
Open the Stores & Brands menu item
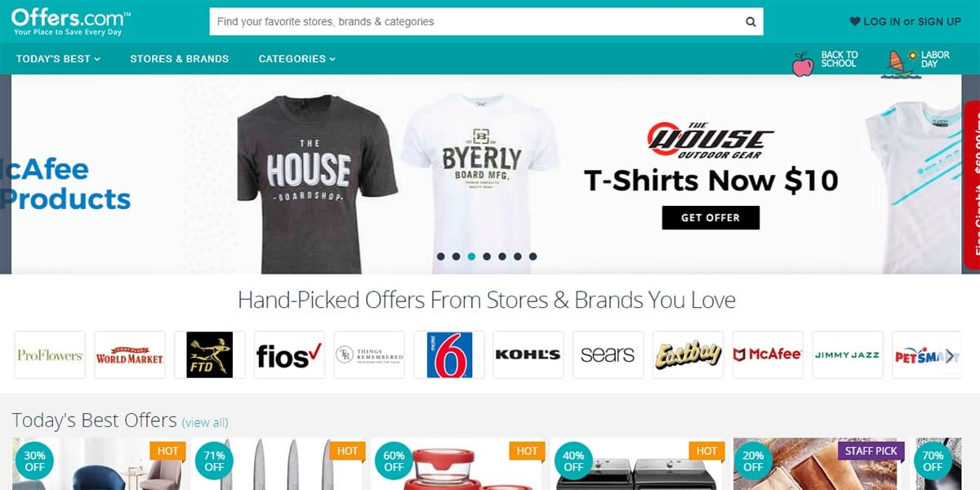pos(180,59)
